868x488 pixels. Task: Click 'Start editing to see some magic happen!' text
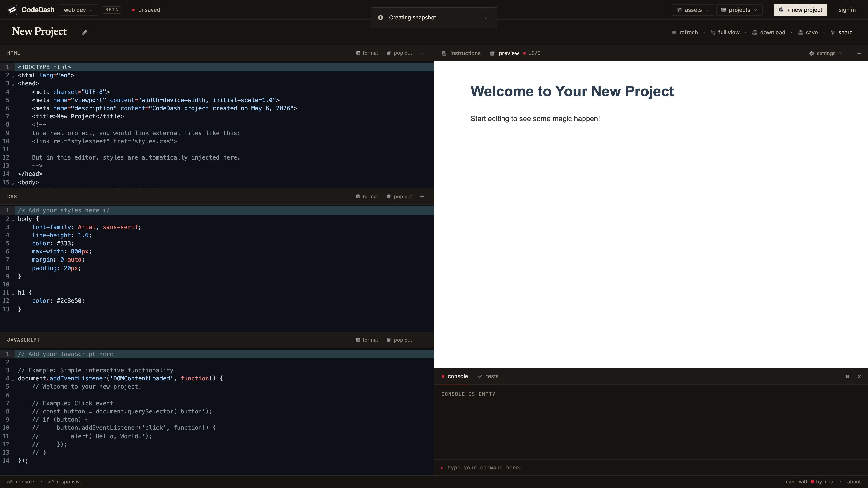click(x=535, y=119)
